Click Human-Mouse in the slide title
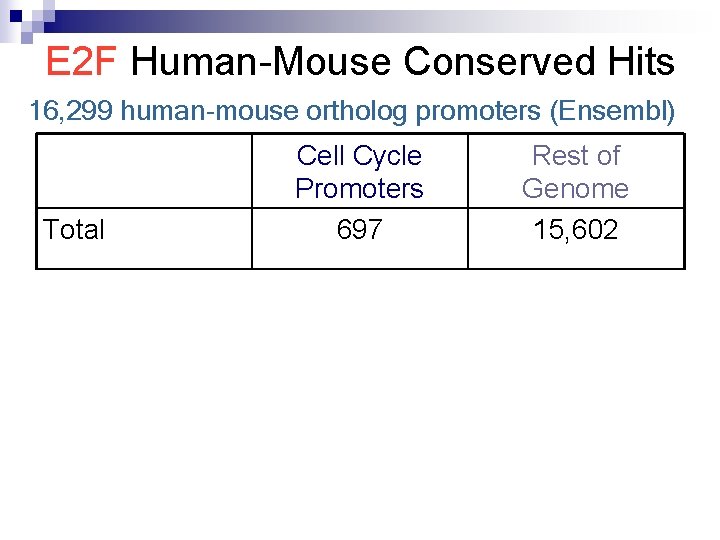 pyautogui.click(x=262, y=62)
